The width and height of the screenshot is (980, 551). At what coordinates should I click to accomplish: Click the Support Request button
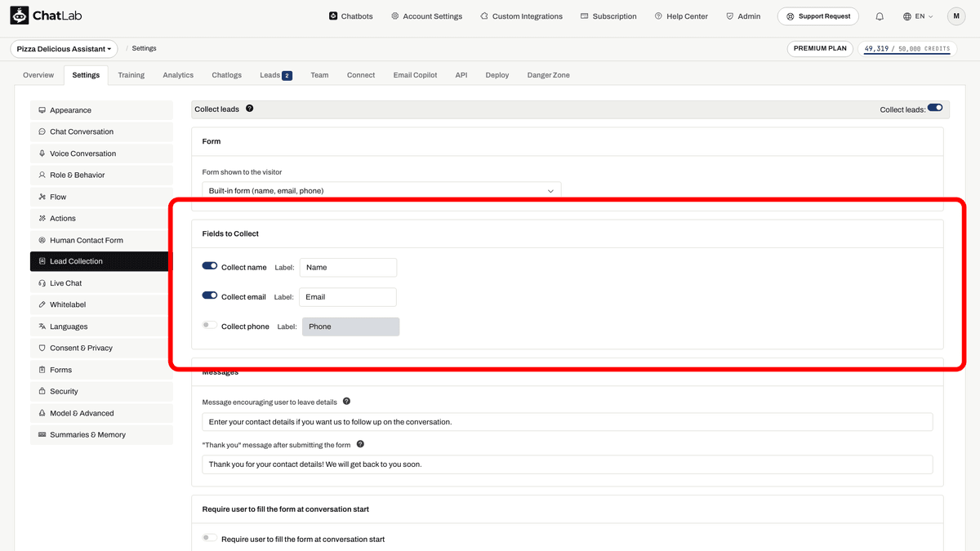pos(818,16)
